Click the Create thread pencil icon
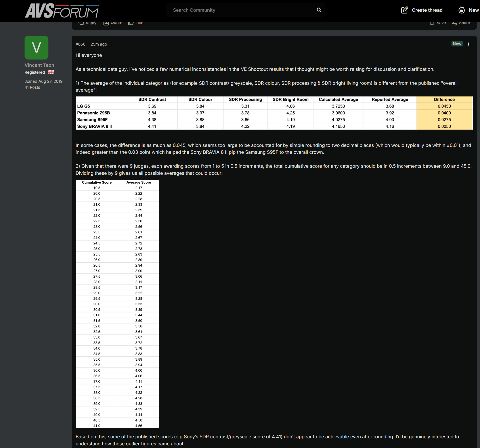Screen dimensions: 480x448 pyautogui.click(x=404, y=10)
